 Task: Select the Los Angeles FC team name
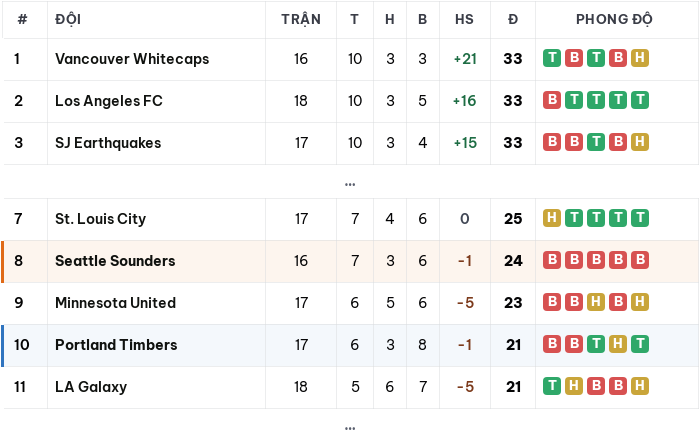[109, 100]
